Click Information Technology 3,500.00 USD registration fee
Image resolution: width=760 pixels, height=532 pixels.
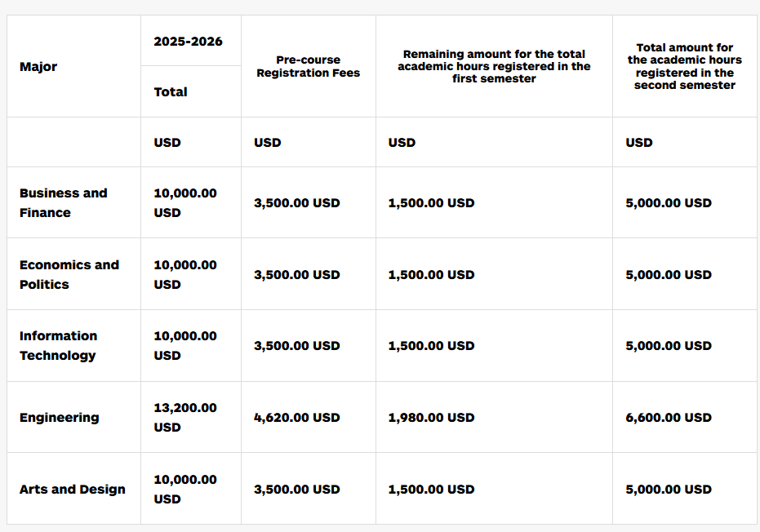297,346
